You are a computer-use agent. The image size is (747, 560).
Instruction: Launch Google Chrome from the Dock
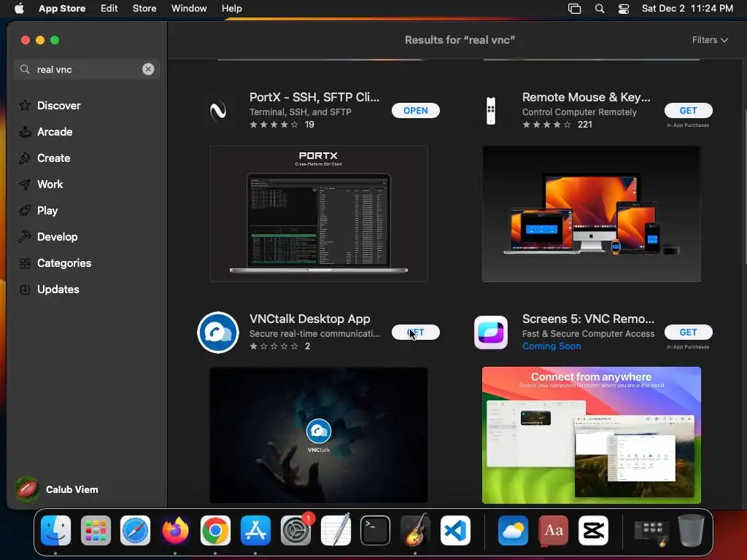[x=215, y=530]
